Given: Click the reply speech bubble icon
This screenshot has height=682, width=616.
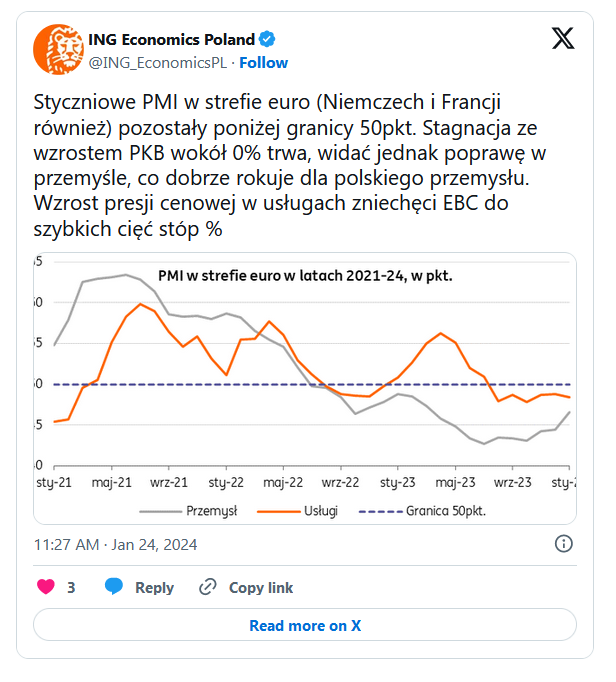Looking at the screenshot, I should [114, 587].
